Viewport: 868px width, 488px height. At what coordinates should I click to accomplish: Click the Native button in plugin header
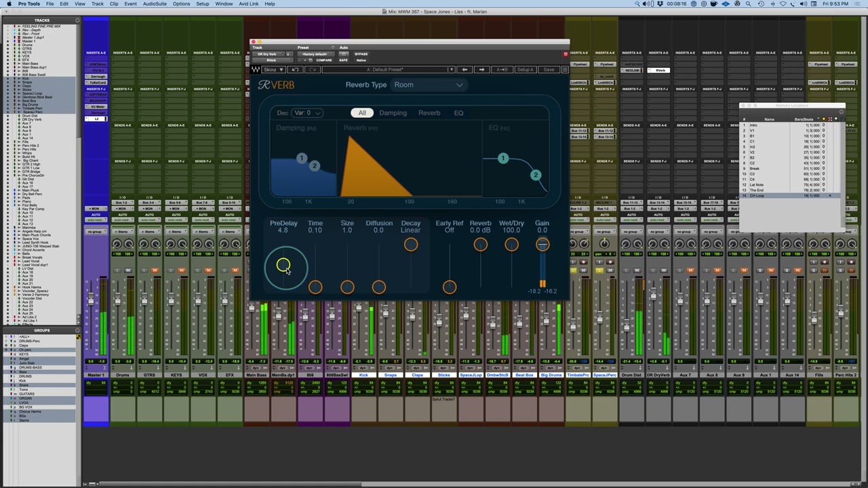[x=361, y=60]
